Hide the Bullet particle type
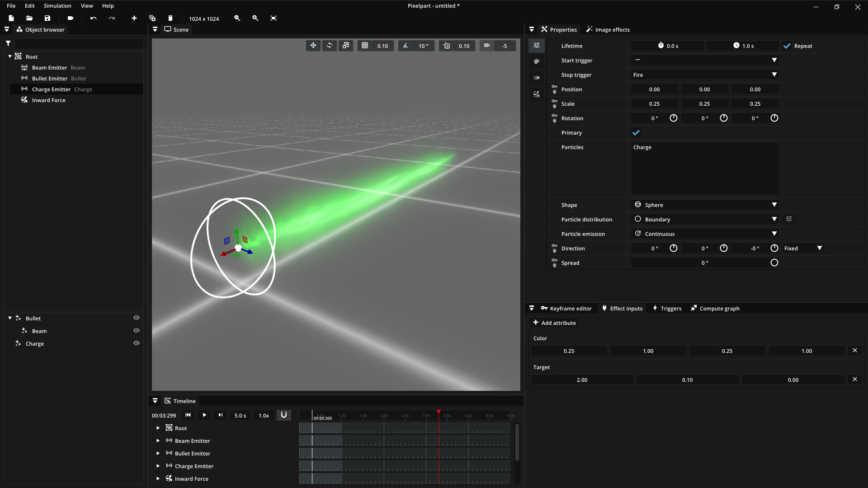Viewport: 868px width, 488px height. [137, 318]
